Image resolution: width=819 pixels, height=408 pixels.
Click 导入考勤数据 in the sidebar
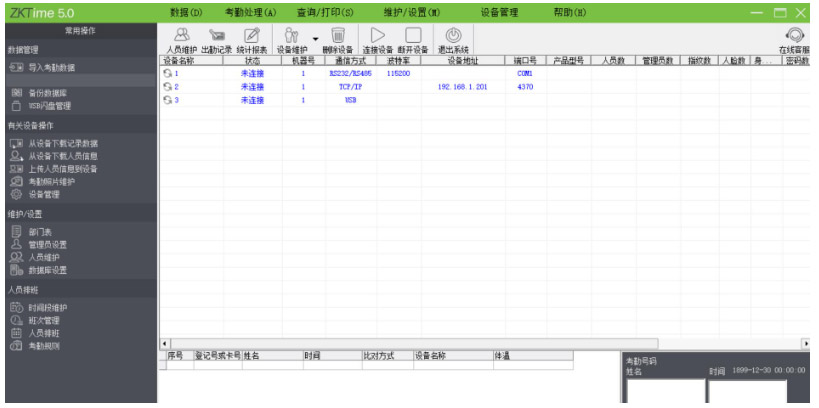[x=51, y=67]
